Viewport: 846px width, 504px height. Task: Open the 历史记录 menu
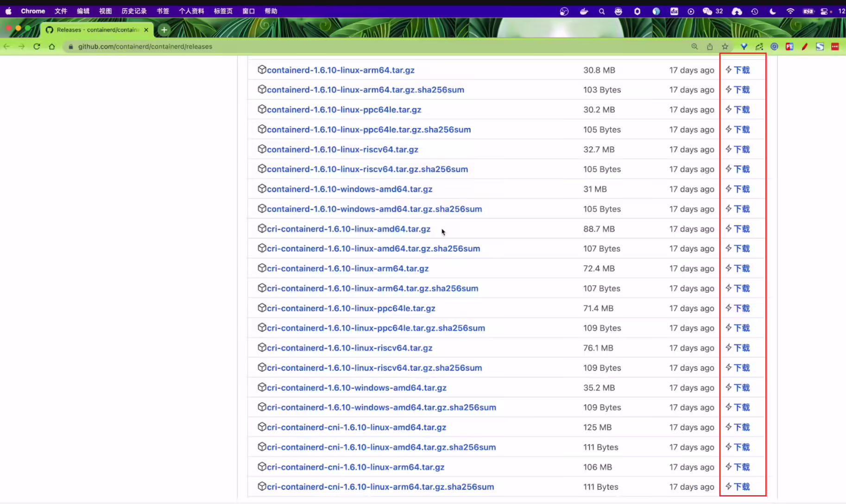(x=134, y=11)
